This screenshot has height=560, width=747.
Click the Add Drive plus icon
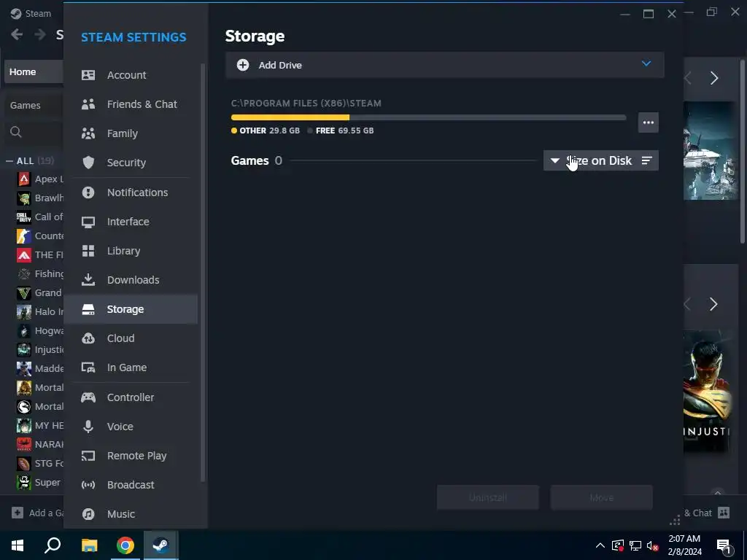click(243, 65)
